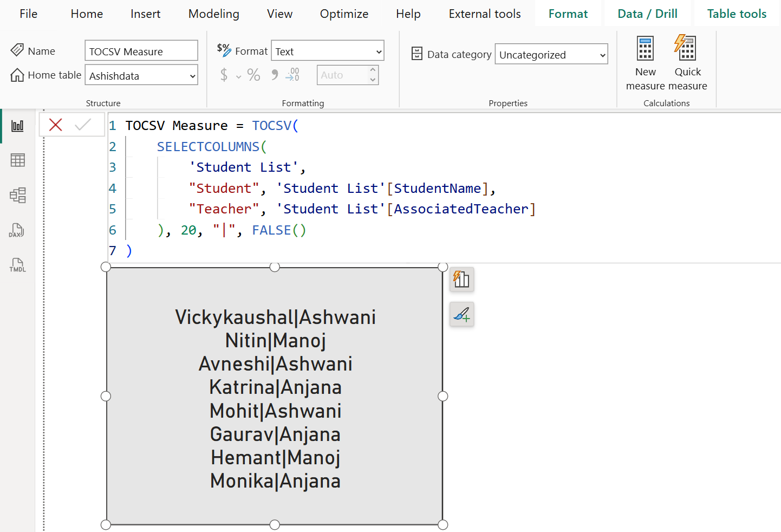Switch to Model view
This screenshot has height=532, width=781.
[x=17, y=195]
